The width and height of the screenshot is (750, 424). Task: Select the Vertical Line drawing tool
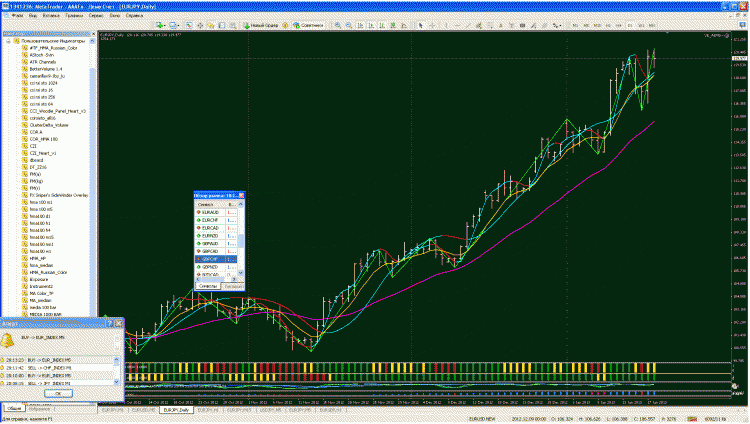tap(446, 25)
